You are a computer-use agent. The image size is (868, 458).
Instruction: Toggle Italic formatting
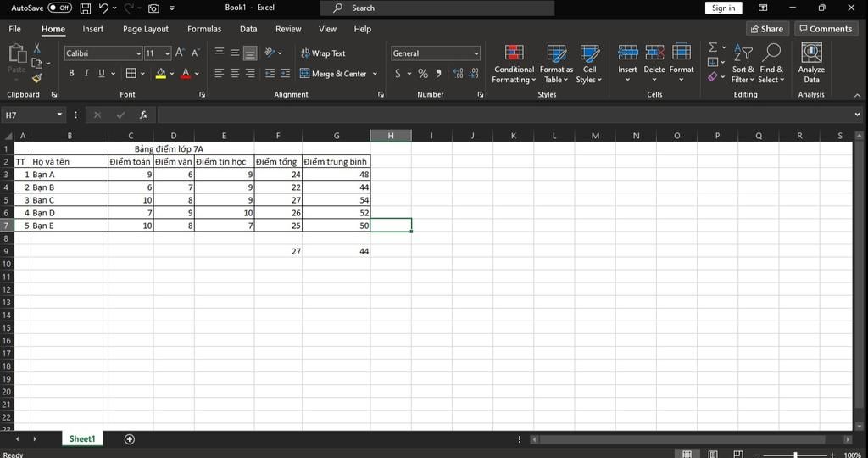click(86, 73)
